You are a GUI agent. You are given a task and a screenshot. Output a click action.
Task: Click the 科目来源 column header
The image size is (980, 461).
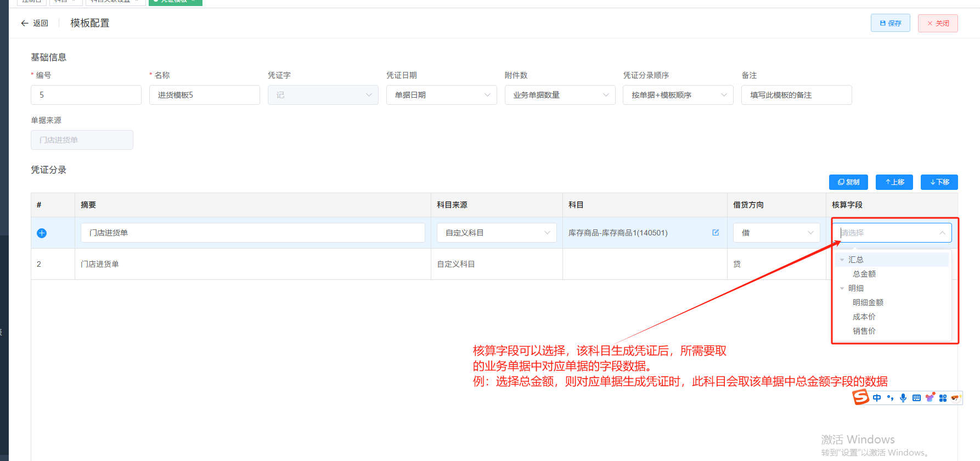(452, 205)
